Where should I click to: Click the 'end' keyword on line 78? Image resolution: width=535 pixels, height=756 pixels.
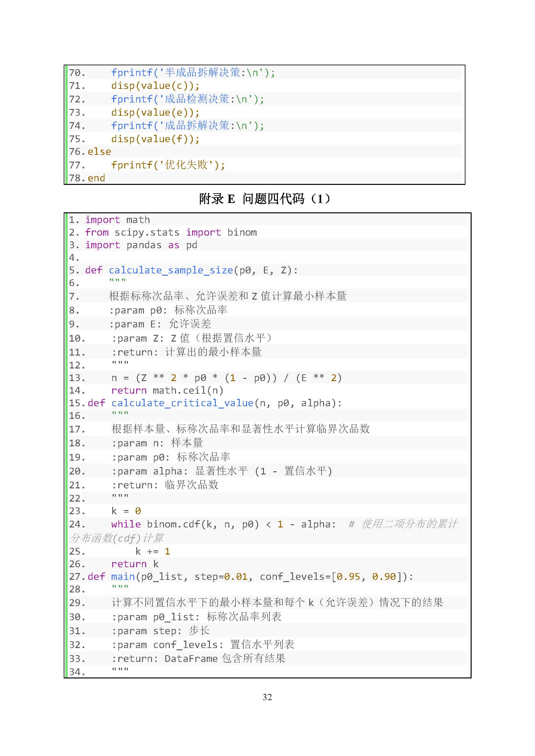point(96,178)
